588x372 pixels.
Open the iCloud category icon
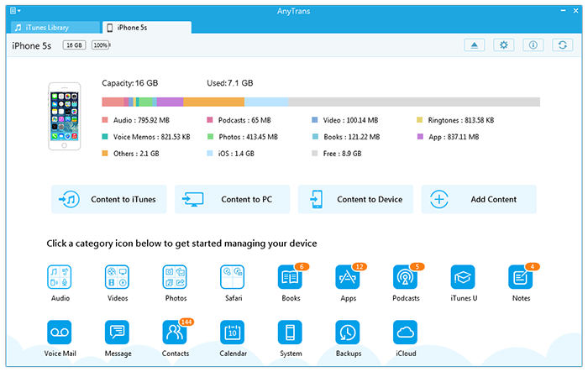[405, 333]
